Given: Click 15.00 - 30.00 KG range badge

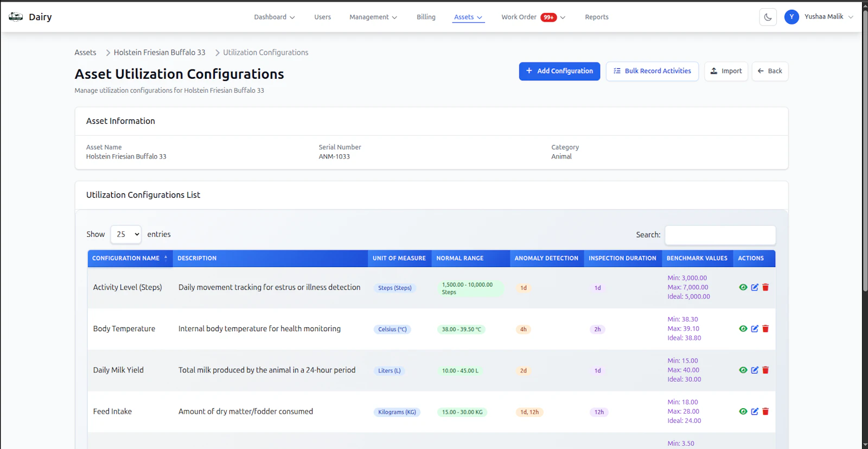Looking at the screenshot, I should point(462,412).
